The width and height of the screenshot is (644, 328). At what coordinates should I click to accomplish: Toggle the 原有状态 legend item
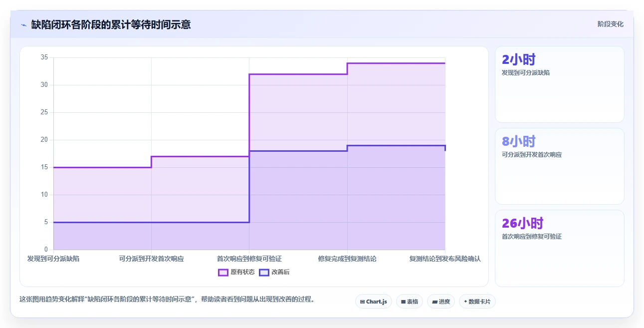[x=236, y=272]
